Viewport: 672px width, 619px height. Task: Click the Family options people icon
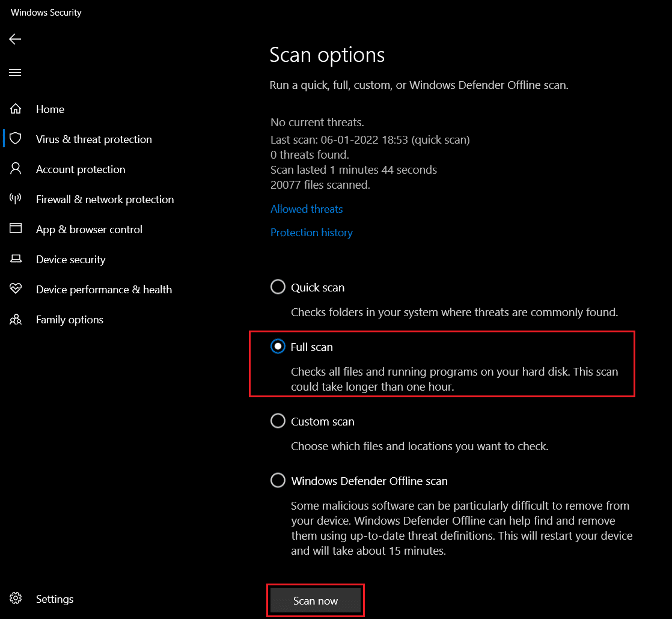[16, 319]
